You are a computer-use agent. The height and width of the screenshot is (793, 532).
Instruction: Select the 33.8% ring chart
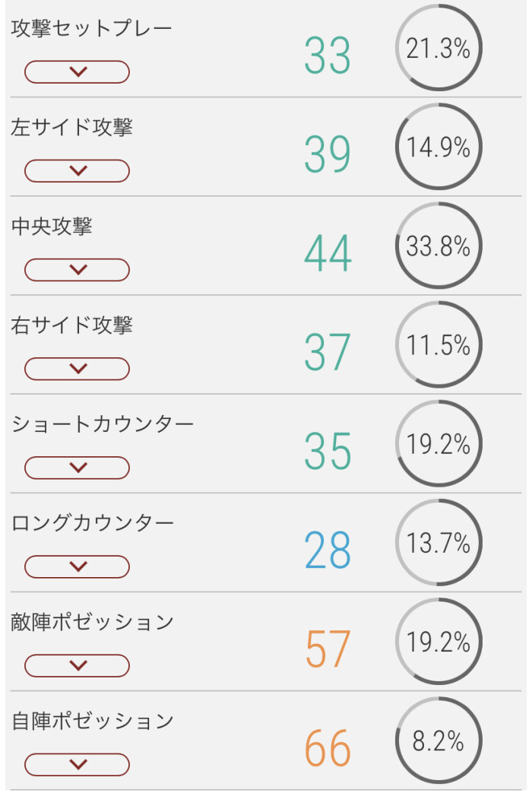pyautogui.click(x=439, y=246)
